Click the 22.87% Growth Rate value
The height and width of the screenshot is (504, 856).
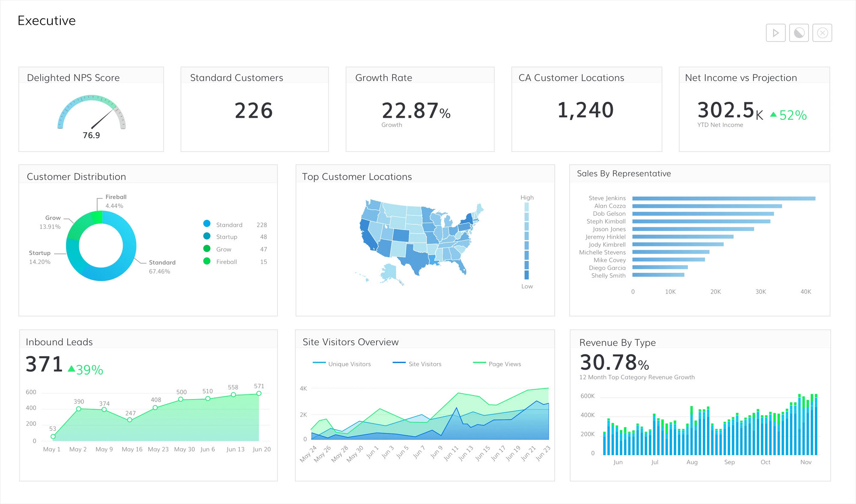pyautogui.click(x=412, y=111)
